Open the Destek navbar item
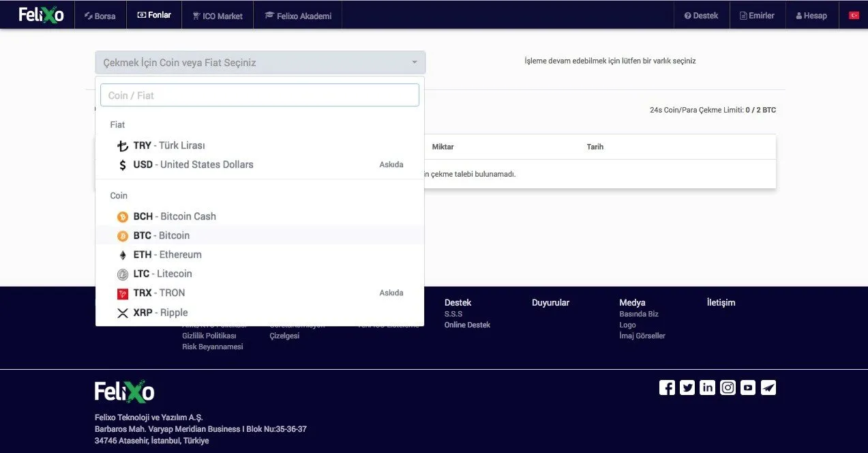Screen dimensions: 868x453 click(x=702, y=15)
